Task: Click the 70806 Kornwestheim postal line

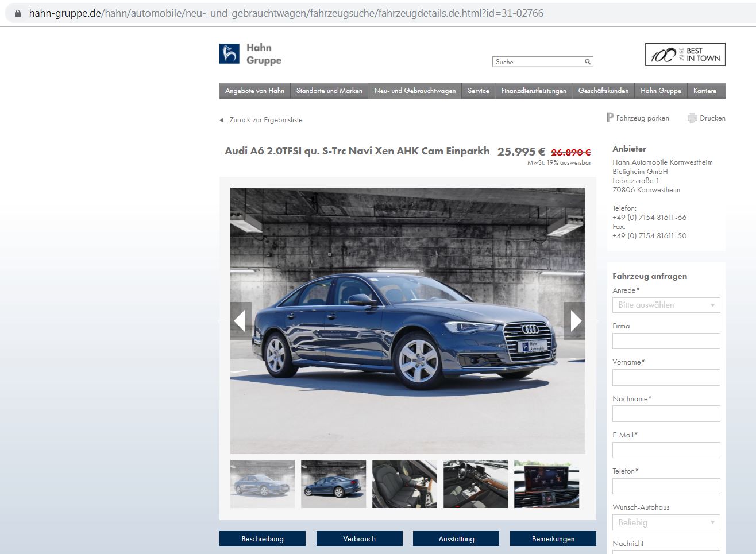Action: [646, 190]
